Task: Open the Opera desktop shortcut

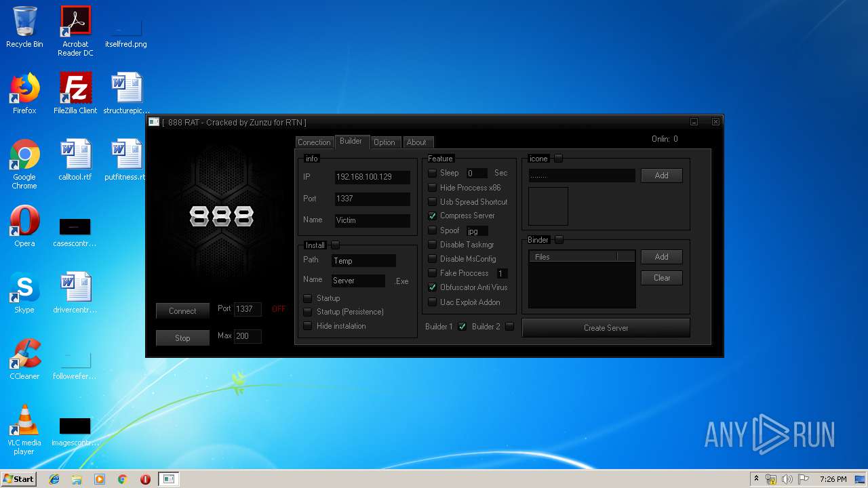Action: coord(24,226)
